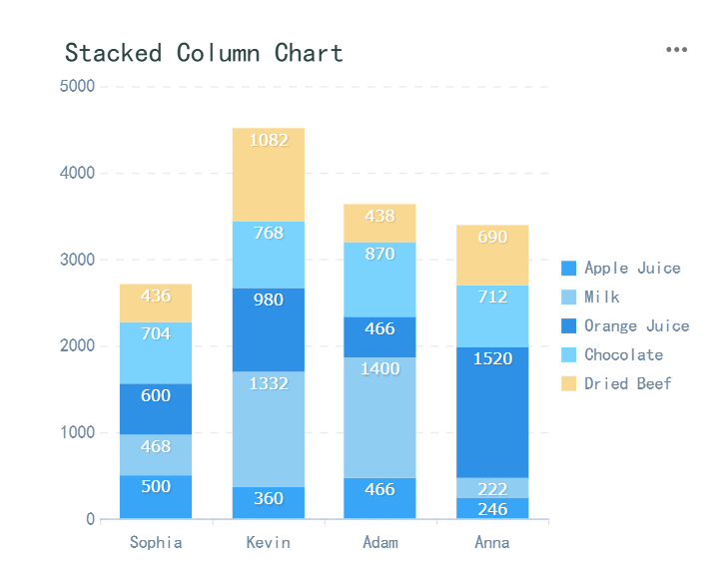Viewport: 728px width, 586px height.
Task: Click the Orange Juice legend color square
Action: click(x=569, y=325)
